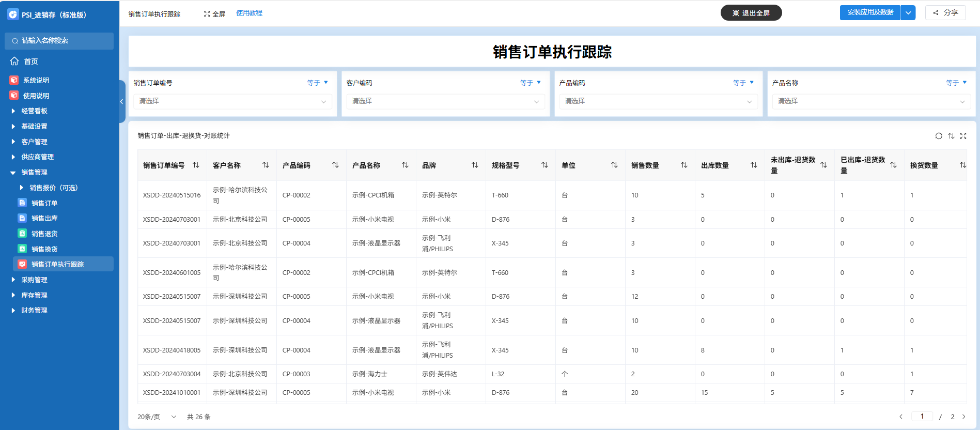Sort by 产品名称 column
Image resolution: width=980 pixels, height=430 pixels.
(405, 165)
